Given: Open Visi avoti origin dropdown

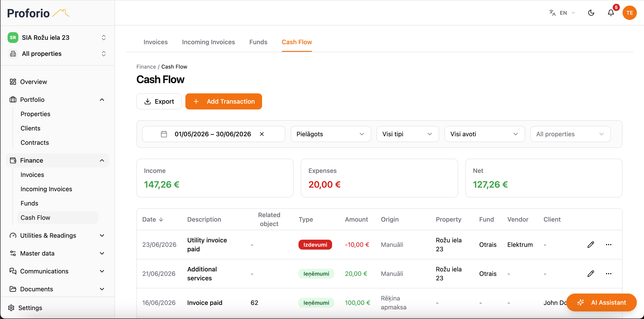Looking at the screenshot, I should click(x=484, y=134).
